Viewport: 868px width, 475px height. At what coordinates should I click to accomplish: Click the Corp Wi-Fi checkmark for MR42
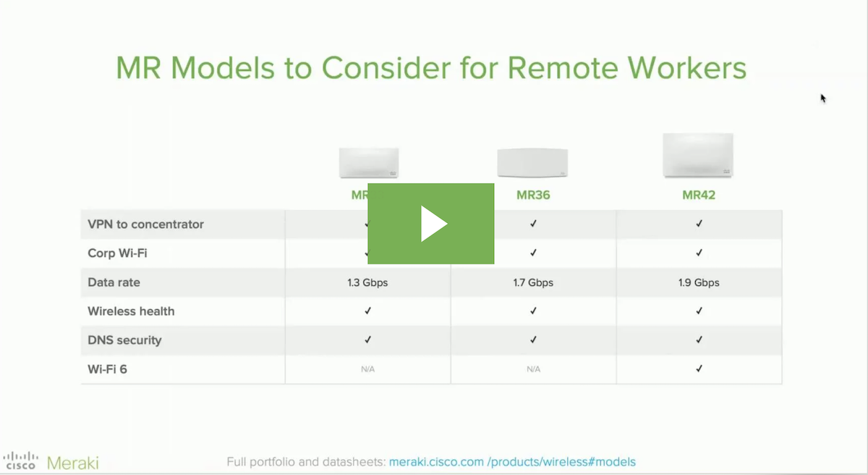699,253
